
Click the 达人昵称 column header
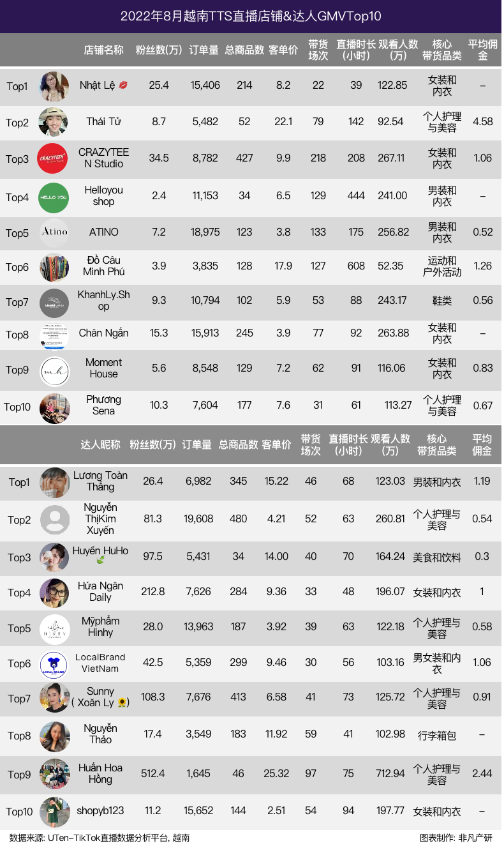101,445
